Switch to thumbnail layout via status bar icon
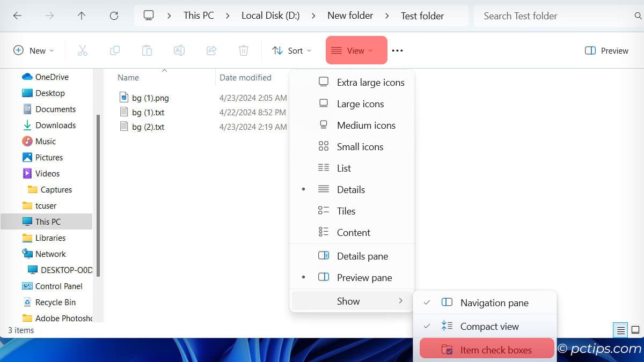Image resolution: width=644 pixels, height=362 pixels. click(635, 330)
